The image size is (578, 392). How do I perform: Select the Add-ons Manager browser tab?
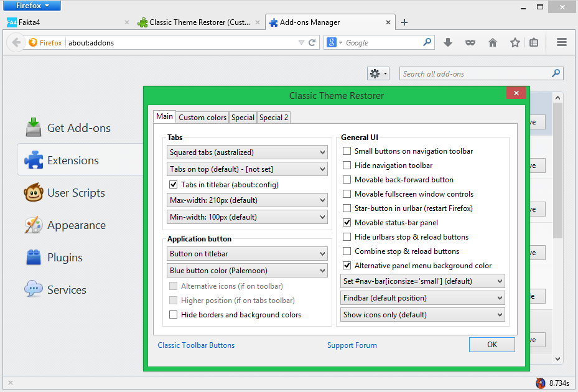click(330, 22)
